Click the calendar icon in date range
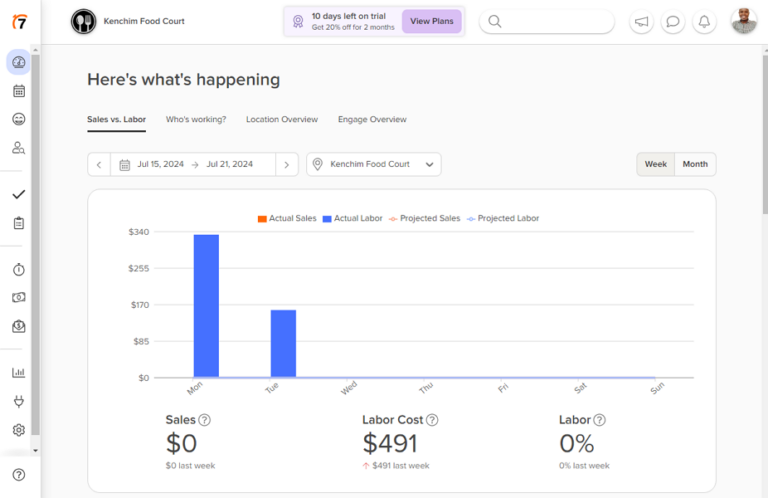The width and height of the screenshot is (768, 498). point(125,165)
